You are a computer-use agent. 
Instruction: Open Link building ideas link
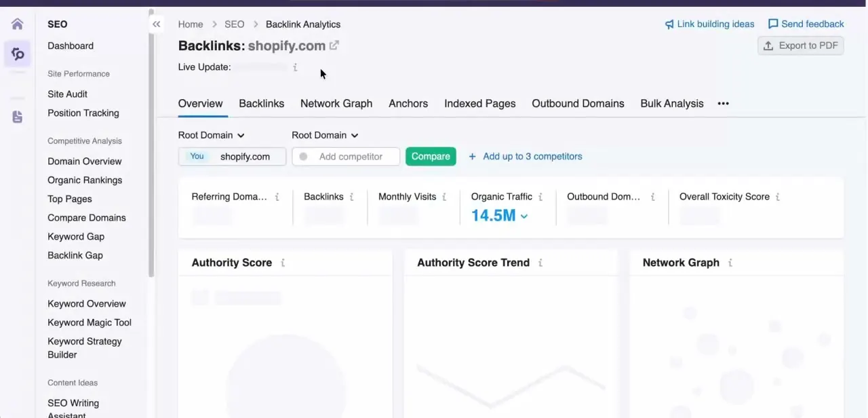point(709,24)
